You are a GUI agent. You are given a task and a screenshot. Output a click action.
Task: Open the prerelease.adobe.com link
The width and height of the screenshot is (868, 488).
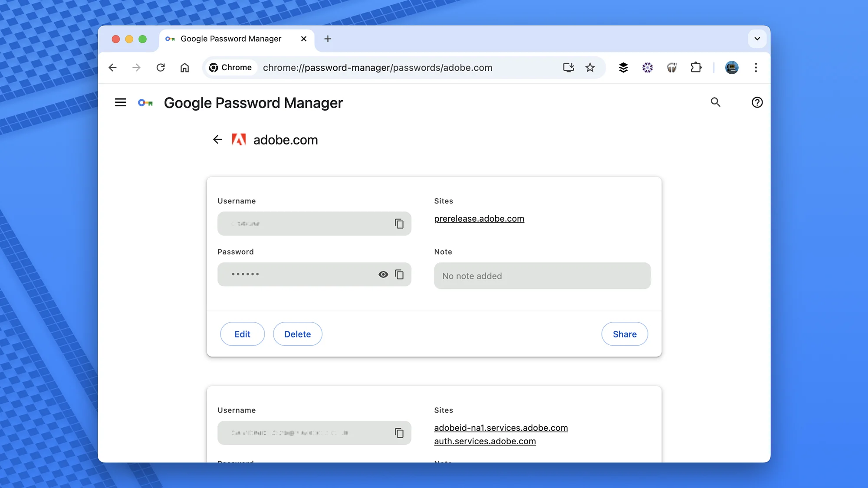479,219
